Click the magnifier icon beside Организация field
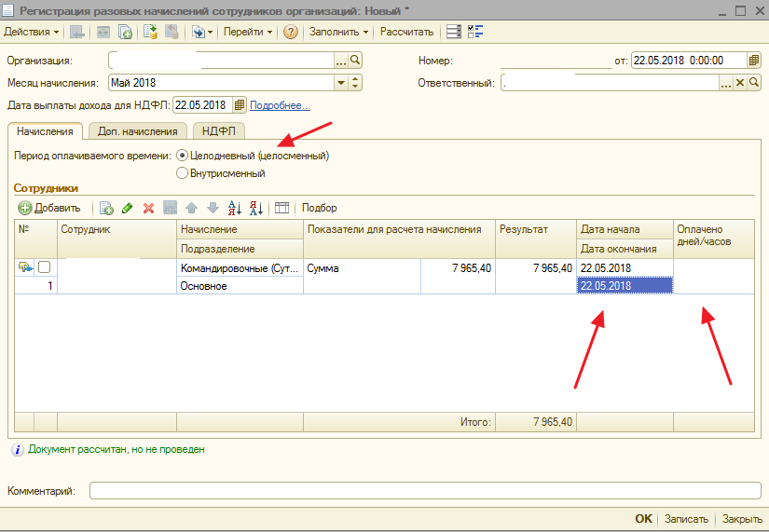 [355, 61]
